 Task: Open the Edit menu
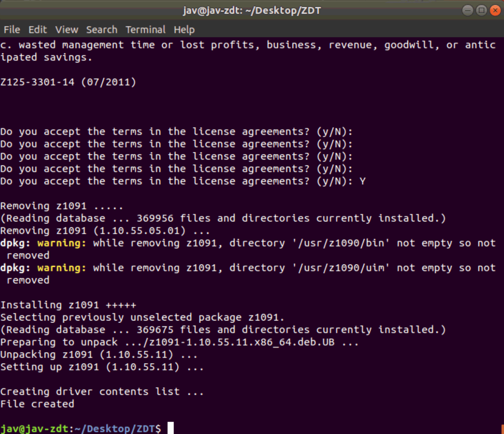pyautogui.click(x=37, y=30)
